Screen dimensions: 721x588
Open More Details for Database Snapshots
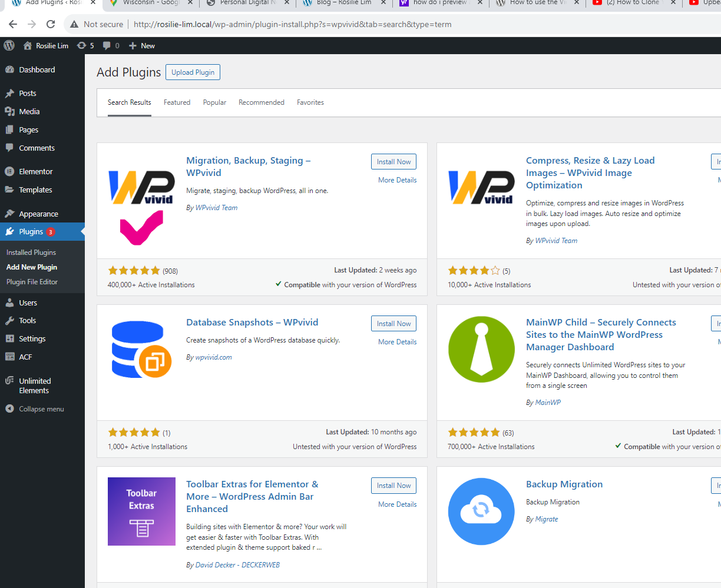(x=397, y=342)
